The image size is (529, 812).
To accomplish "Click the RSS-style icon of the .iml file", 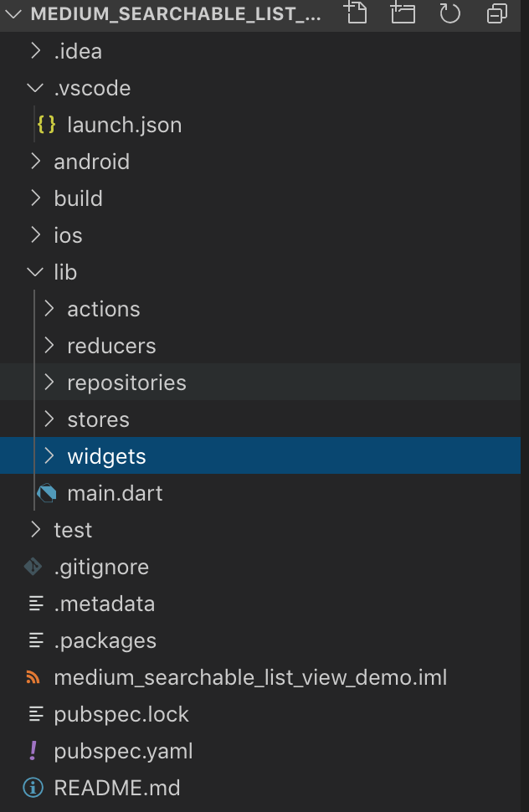I will 33,677.
